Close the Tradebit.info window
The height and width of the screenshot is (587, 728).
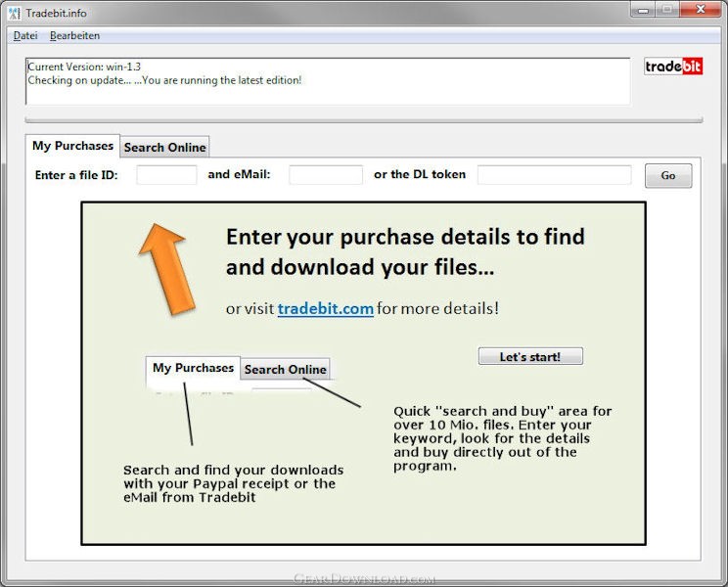[701, 10]
